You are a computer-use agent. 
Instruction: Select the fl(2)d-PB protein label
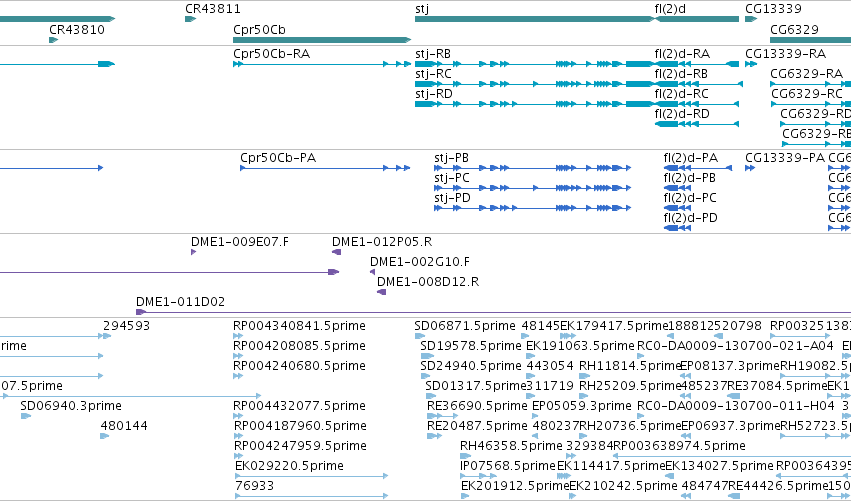tap(689, 178)
